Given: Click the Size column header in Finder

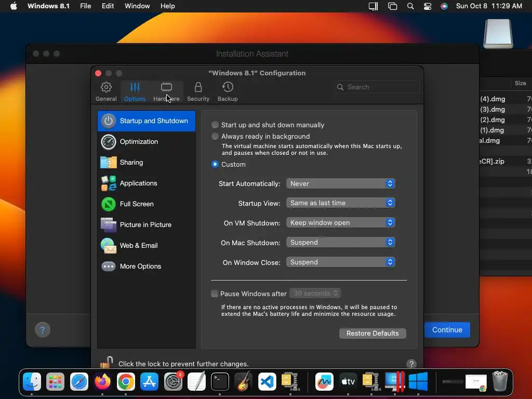Looking at the screenshot, I should click(520, 83).
